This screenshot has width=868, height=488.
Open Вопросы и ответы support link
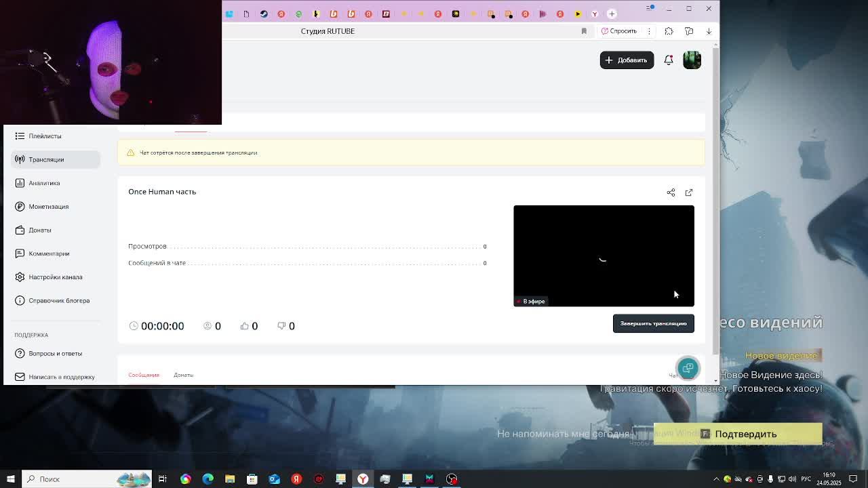click(55, 353)
